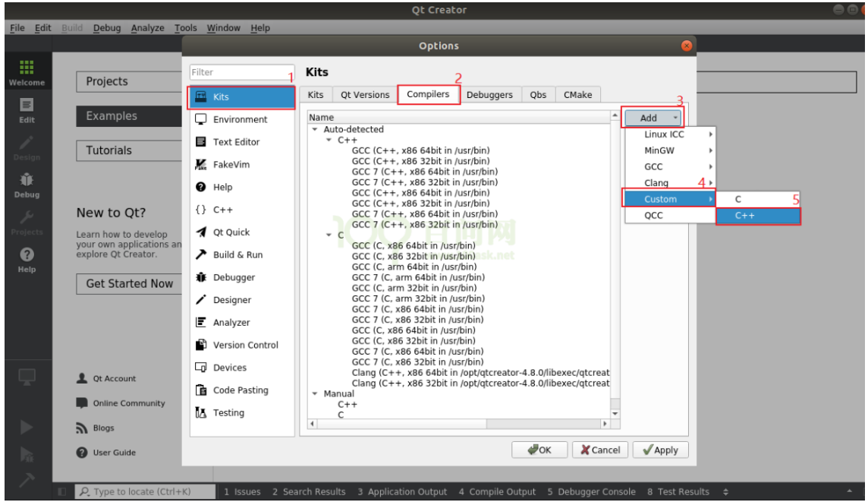Switch to Edit mode in sidebar

tap(27, 110)
